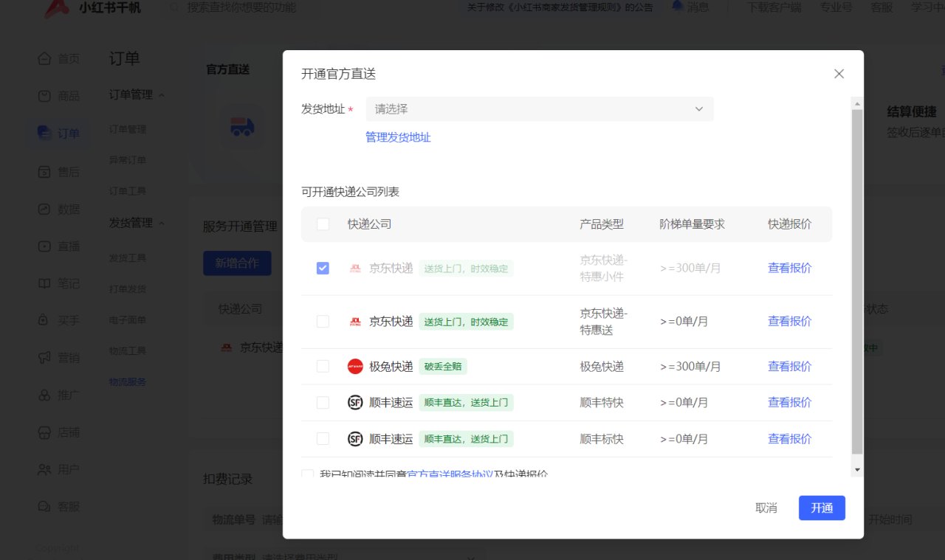Screen dimensions: 945x560
Task: Toggle the select-all checkbox in table header
Action: (323, 224)
